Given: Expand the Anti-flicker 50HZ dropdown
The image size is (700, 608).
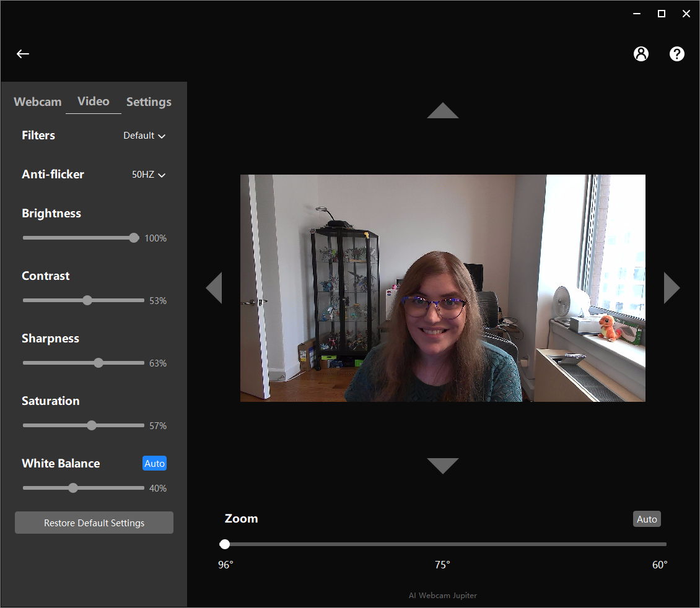Looking at the screenshot, I should coord(149,175).
